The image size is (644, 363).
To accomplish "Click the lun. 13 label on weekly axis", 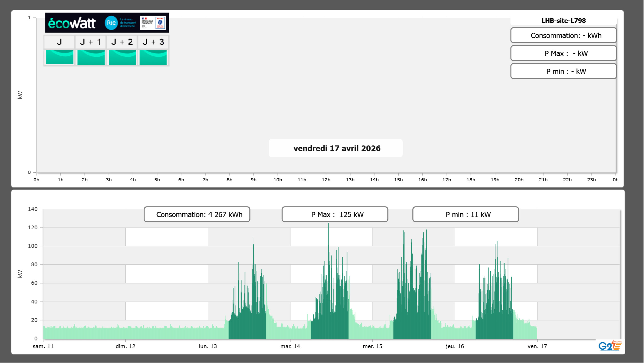I will pyautogui.click(x=208, y=346).
